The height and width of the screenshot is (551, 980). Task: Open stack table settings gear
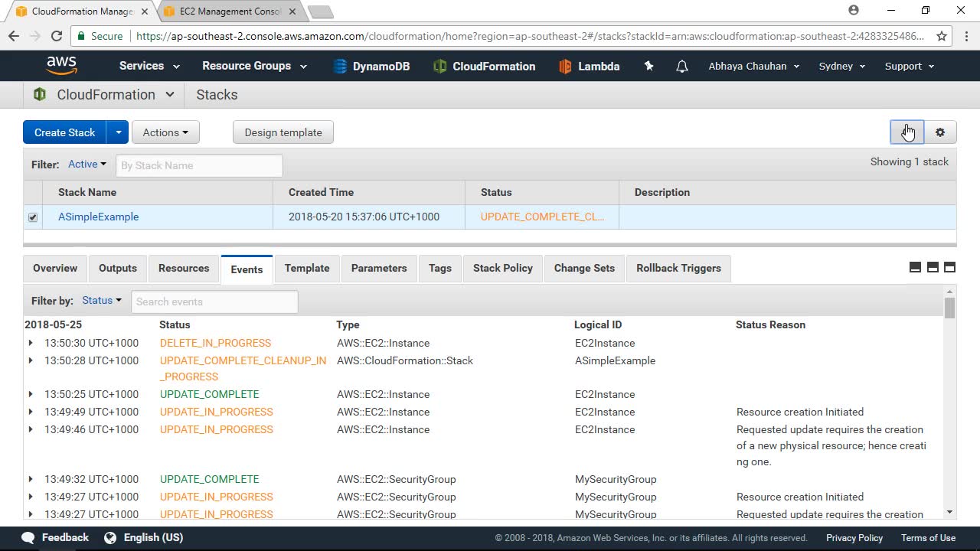(940, 132)
